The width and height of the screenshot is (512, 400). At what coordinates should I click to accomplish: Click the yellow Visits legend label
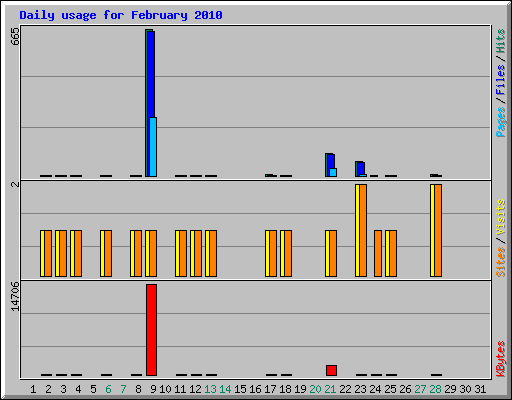point(500,217)
